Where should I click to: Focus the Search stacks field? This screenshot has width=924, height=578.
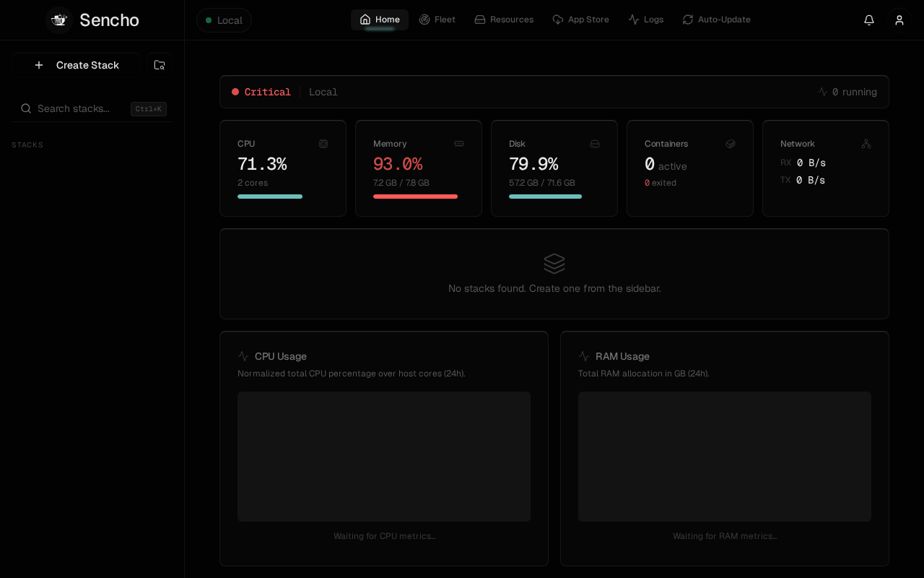click(x=92, y=108)
